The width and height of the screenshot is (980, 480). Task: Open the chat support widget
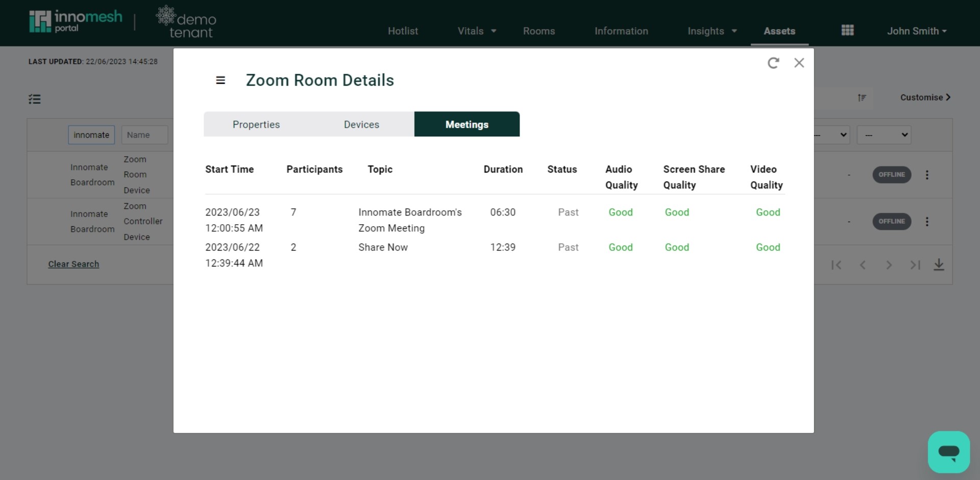[x=949, y=452]
